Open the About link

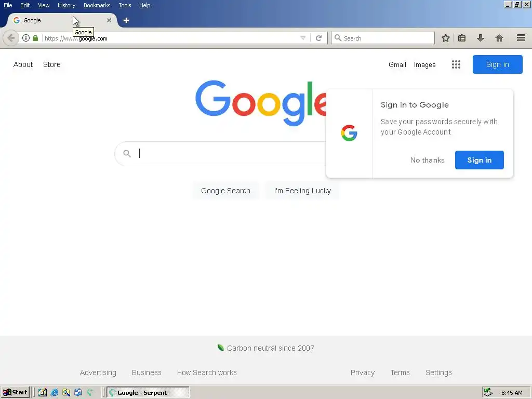click(x=23, y=64)
